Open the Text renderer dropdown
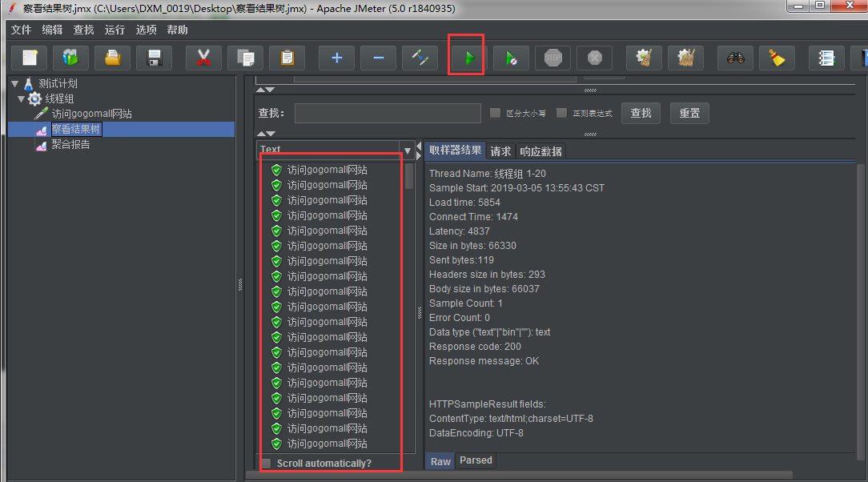868x482 pixels. 408,150
